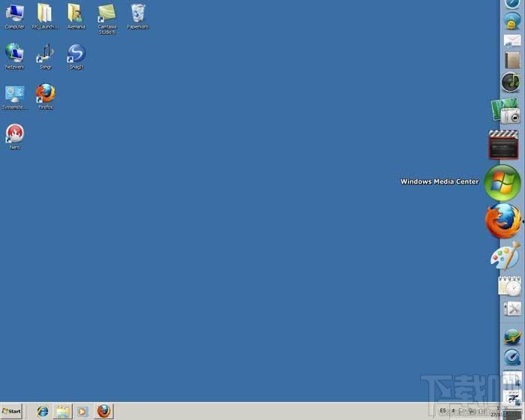This screenshot has width=525, height=420.
Task: Open the brown address book dock icon
Action: point(512,61)
